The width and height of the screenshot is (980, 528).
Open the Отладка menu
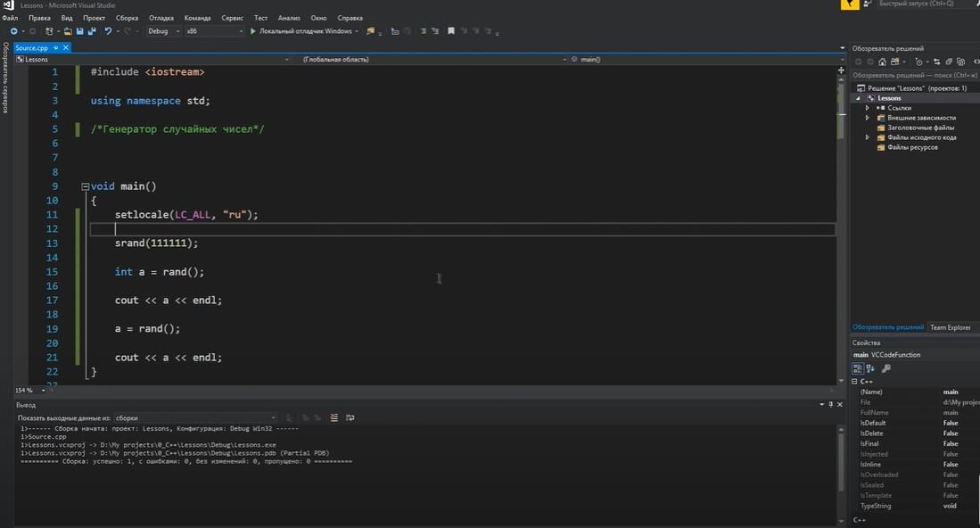pyautogui.click(x=161, y=18)
